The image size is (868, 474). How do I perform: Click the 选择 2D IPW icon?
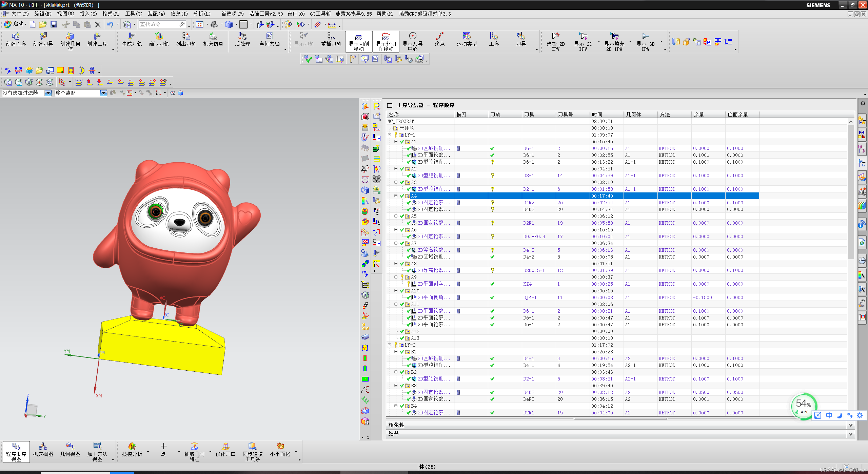(x=555, y=41)
